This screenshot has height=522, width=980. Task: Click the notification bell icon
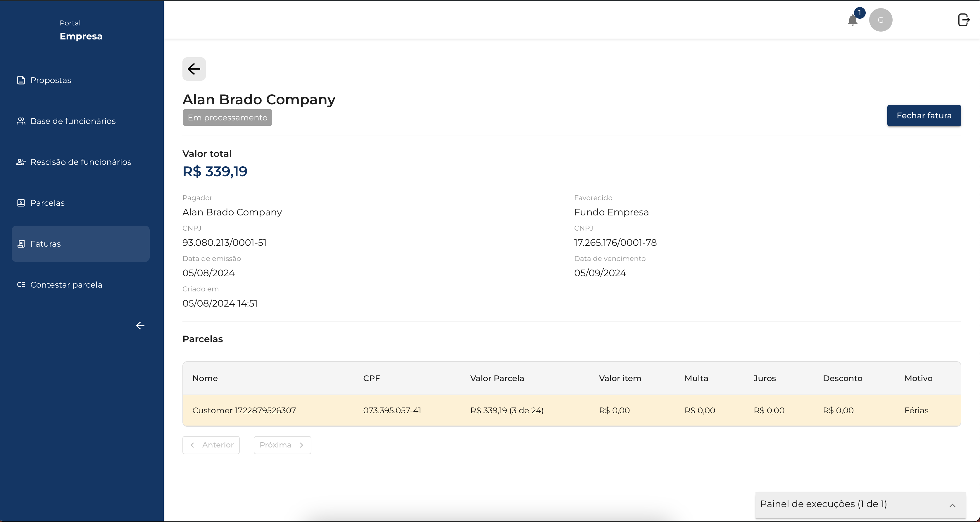[x=853, y=20]
